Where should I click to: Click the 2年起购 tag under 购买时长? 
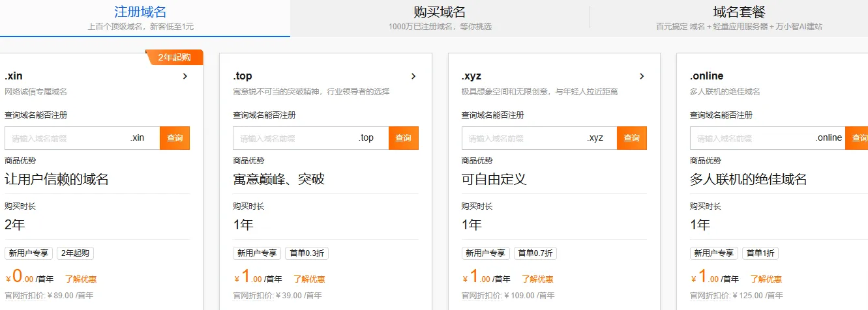pos(76,253)
